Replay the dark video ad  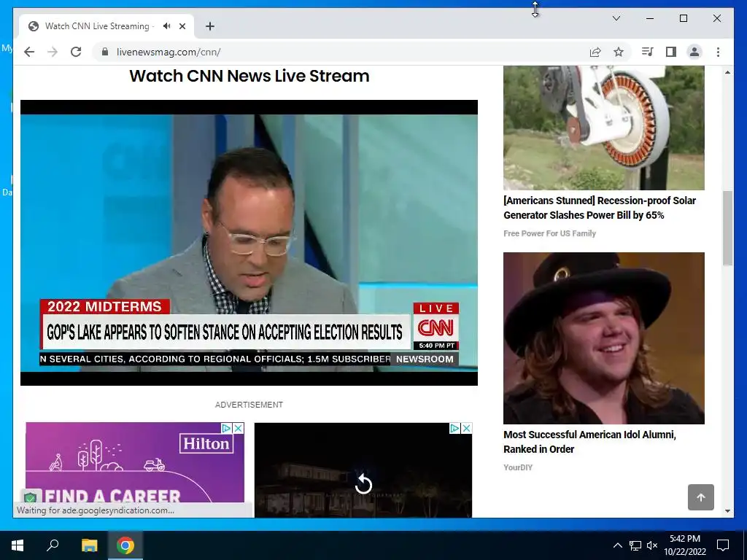point(363,484)
